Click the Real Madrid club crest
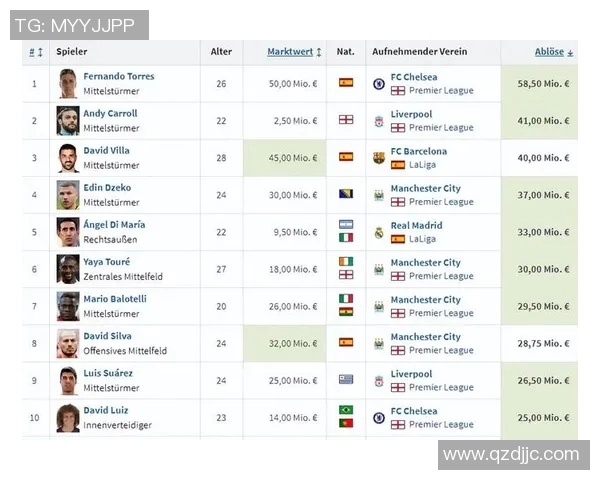 coord(379,232)
